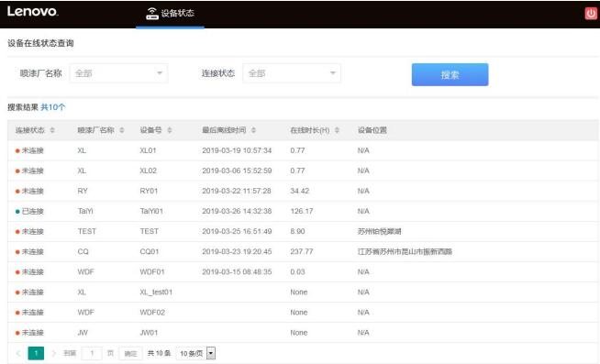Viewport: 600px width, 364px height.
Task: Open the 喷漆厂名称 dropdown
Action: click(x=118, y=73)
